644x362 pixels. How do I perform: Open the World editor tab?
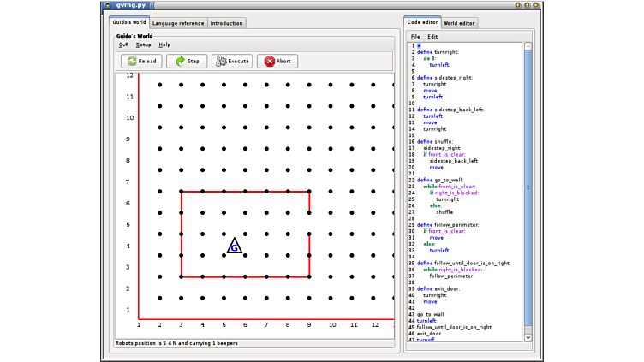coord(460,23)
